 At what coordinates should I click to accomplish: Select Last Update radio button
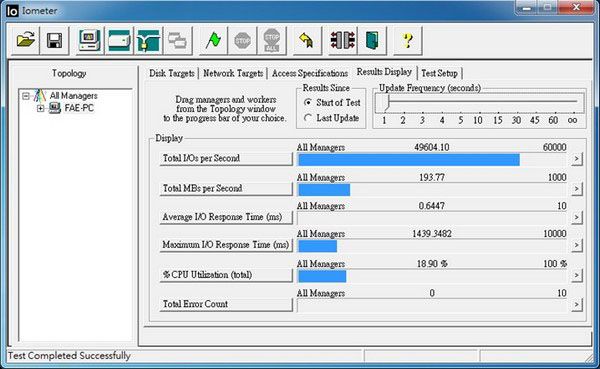[308, 118]
